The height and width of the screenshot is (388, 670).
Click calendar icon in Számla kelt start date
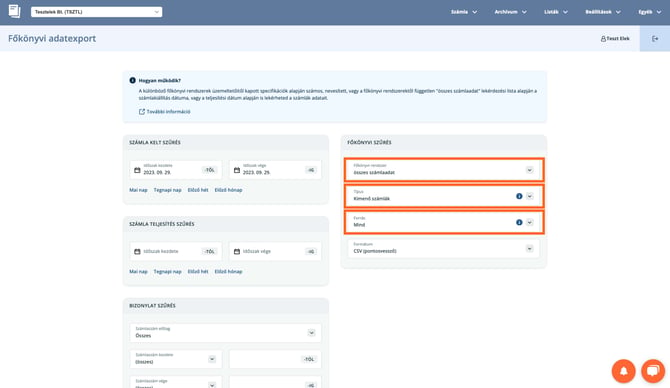[x=137, y=170]
